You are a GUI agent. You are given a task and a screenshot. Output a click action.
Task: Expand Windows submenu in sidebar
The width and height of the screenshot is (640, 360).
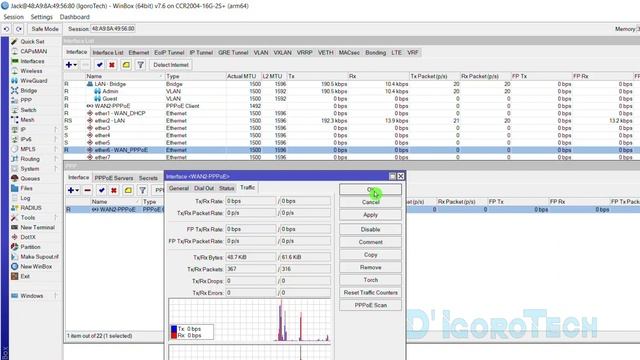tap(56, 296)
